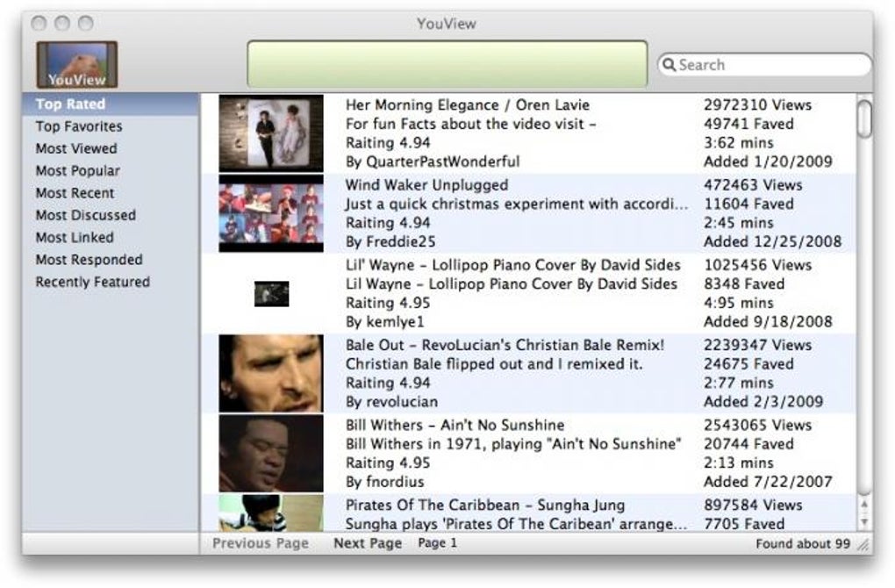Screen dimensions: 895x588
Task: Click 'Added 9/18/2008' date
Action: [768, 321]
